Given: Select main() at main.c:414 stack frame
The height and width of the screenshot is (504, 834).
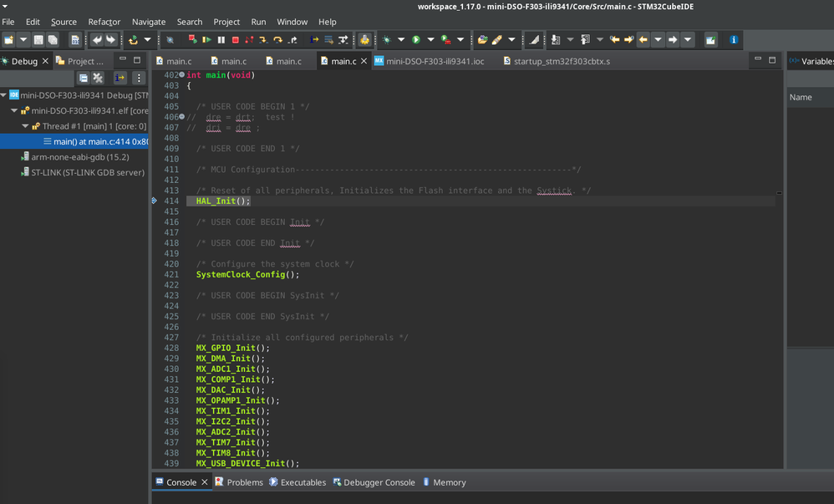Looking at the screenshot, I should 74,141.
